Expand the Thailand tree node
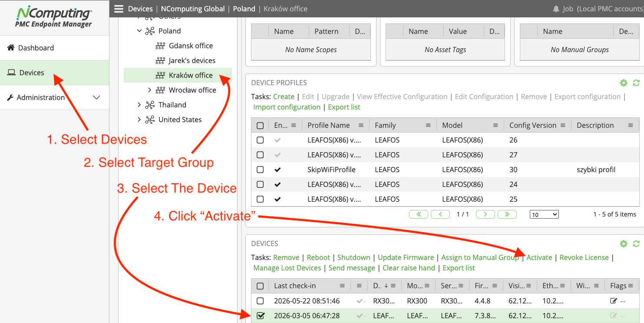 coord(139,105)
